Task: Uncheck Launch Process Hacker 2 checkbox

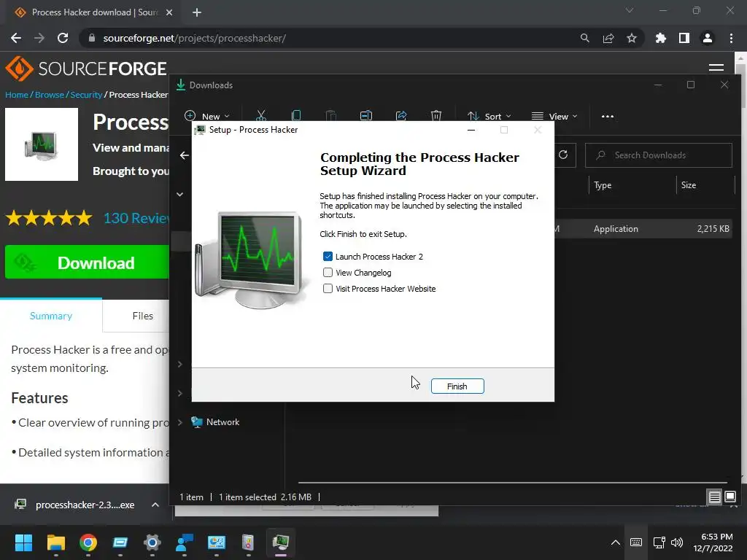Action: coord(328,257)
